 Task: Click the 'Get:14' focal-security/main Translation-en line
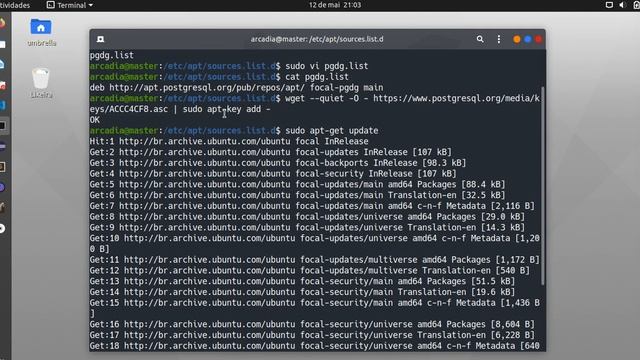click(x=302, y=292)
